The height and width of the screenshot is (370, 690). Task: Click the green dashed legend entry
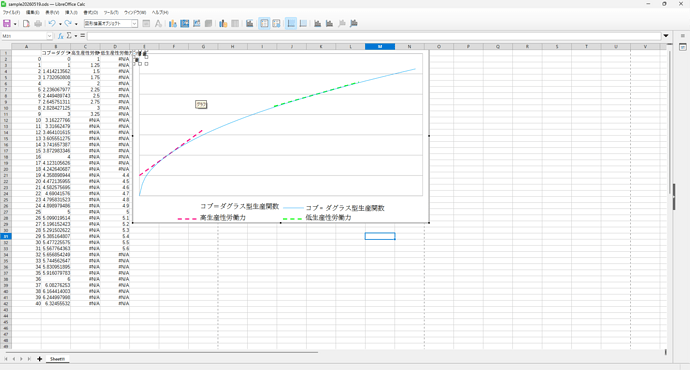pyautogui.click(x=317, y=218)
